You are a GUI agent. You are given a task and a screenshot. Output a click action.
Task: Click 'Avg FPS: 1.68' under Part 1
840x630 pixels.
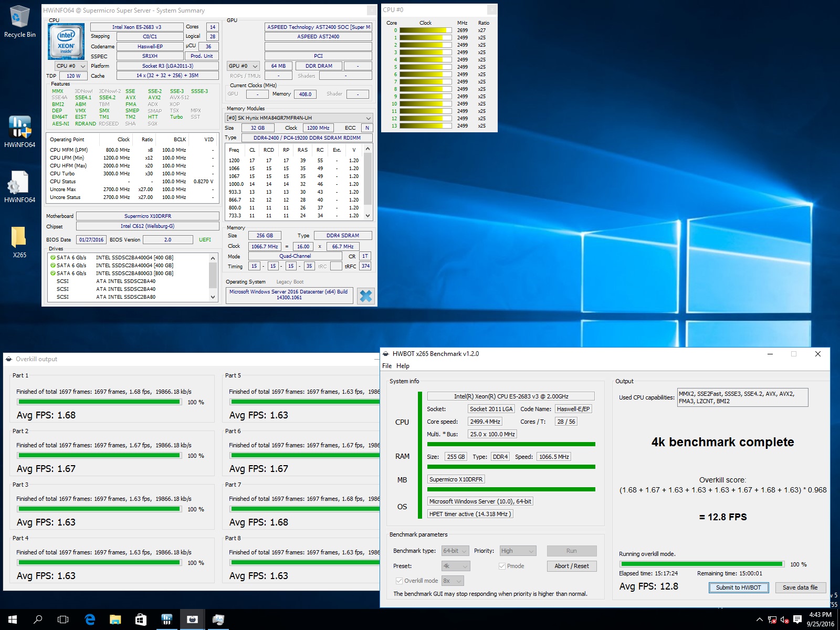(46, 415)
